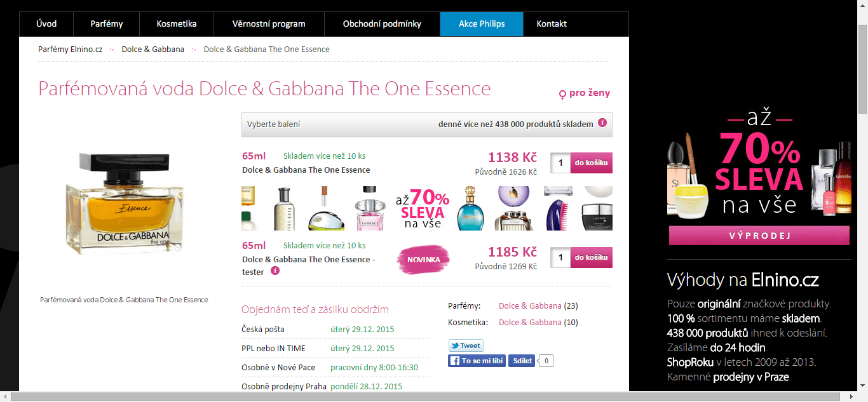Open Parfémy Dolce & Gabbana (23) link

tap(530, 305)
